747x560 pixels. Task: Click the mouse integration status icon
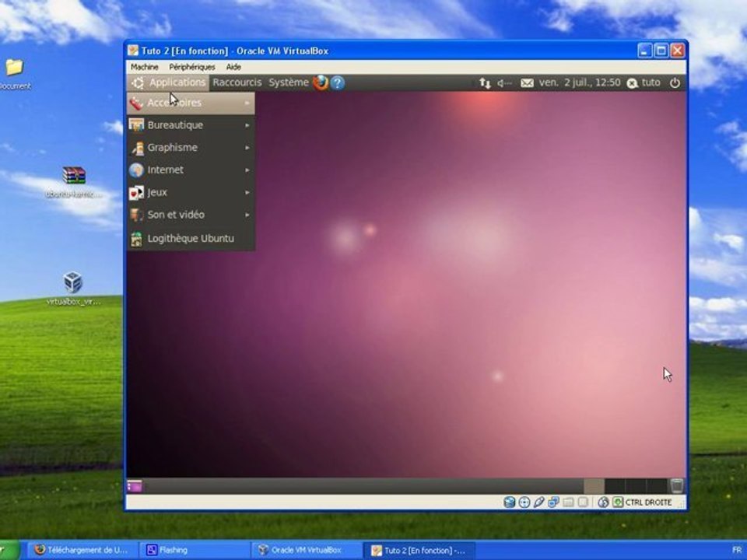[x=603, y=502]
